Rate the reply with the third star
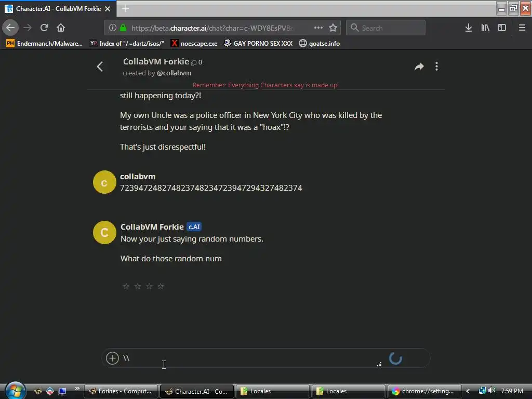This screenshot has width=532, height=399. tap(149, 286)
